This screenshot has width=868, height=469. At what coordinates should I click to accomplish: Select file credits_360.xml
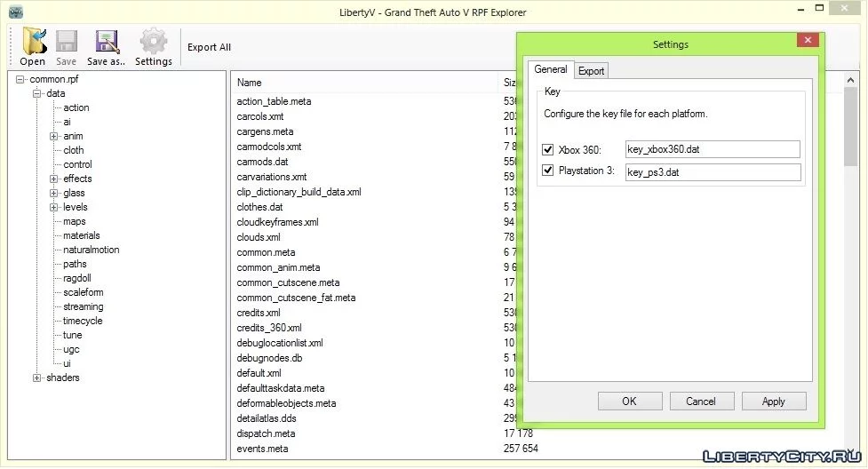pyautogui.click(x=269, y=328)
